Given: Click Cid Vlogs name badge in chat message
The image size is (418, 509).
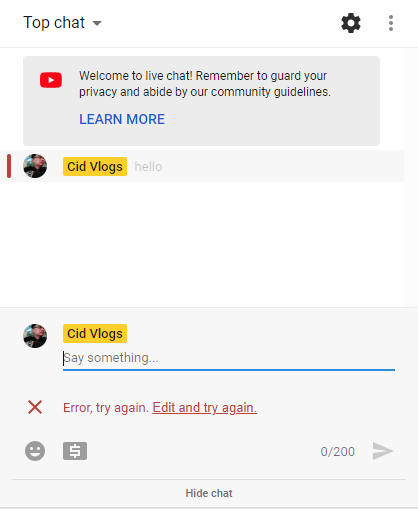Looking at the screenshot, I should [95, 166].
